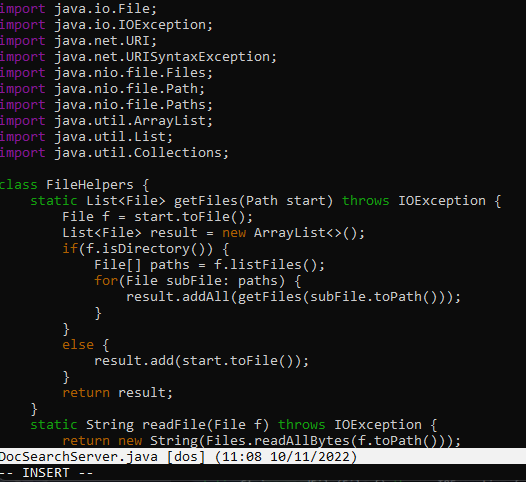Viewport: 526px width, 482px height.
Task: Click the '(11:08 10/11/2022)' timestamp
Action: [285, 457]
